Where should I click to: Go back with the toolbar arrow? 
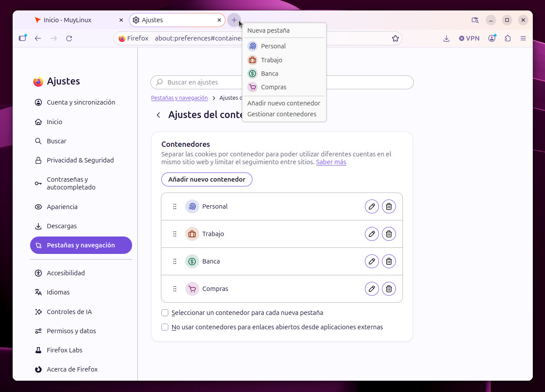[38, 38]
